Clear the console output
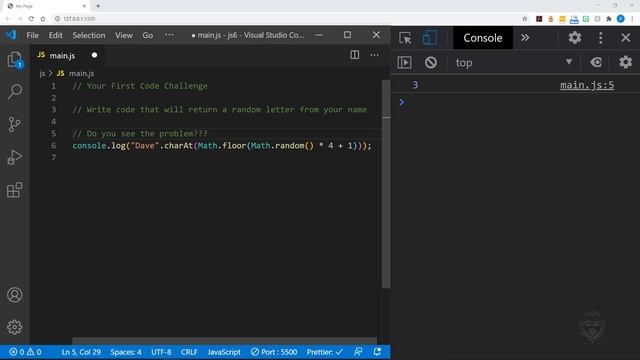The image size is (640, 360). click(x=431, y=62)
